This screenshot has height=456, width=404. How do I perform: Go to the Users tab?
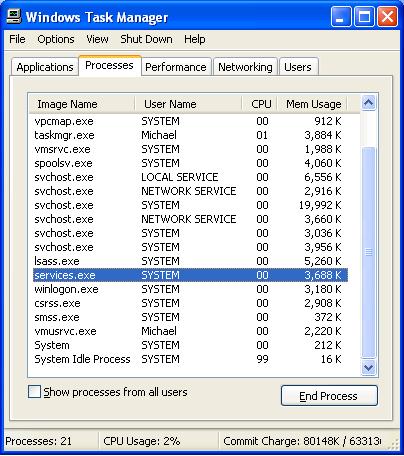pos(298,67)
